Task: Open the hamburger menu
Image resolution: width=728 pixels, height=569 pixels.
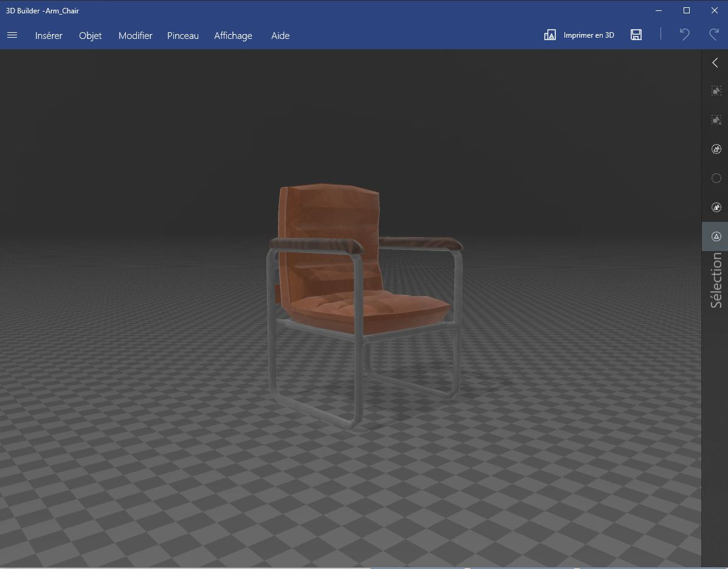Action: pos(12,35)
